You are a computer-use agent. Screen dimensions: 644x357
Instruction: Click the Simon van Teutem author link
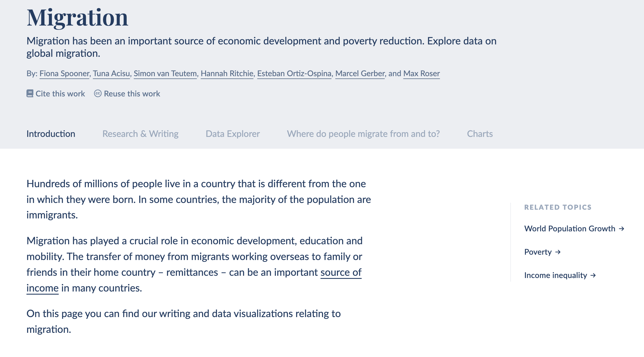click(x=165, y=74)
